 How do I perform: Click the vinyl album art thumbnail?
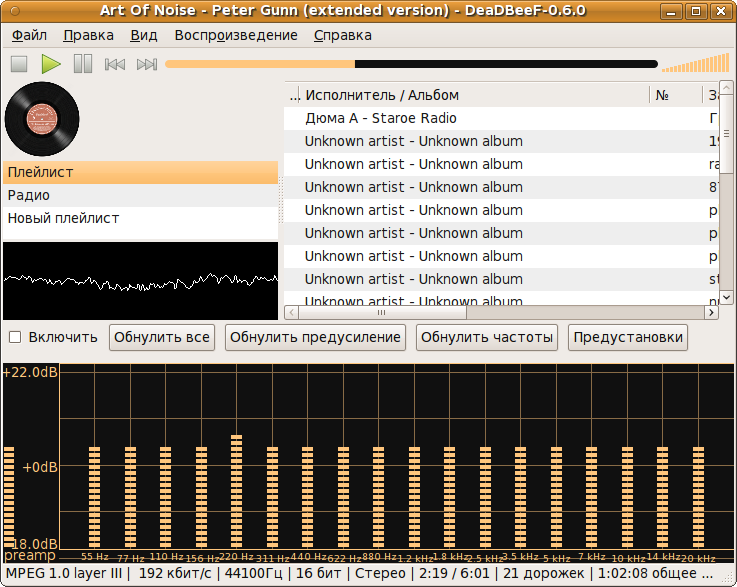click(42, 119)
